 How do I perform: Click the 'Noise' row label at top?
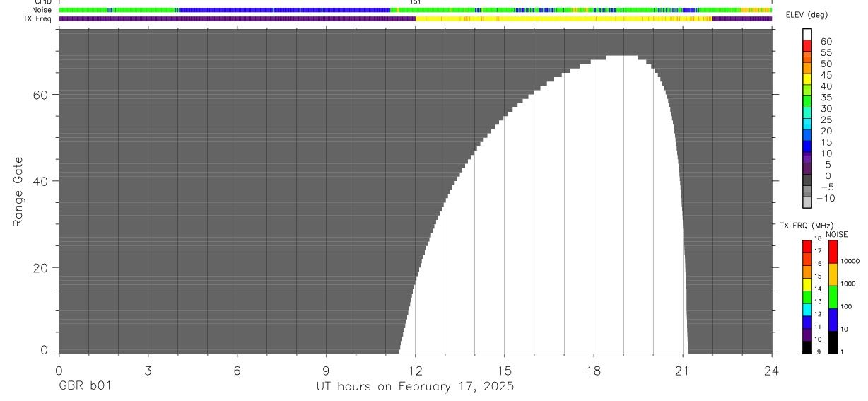(42, 10)
